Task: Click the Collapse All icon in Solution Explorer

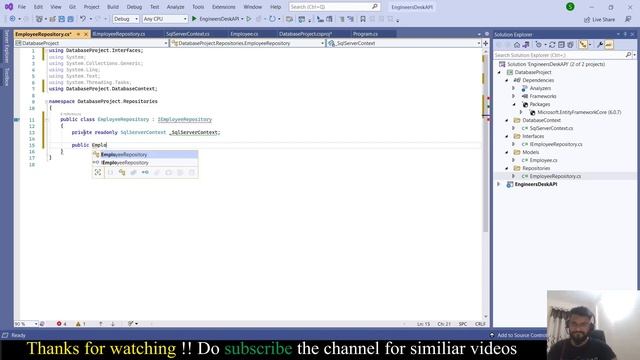Action: point(561,44)
